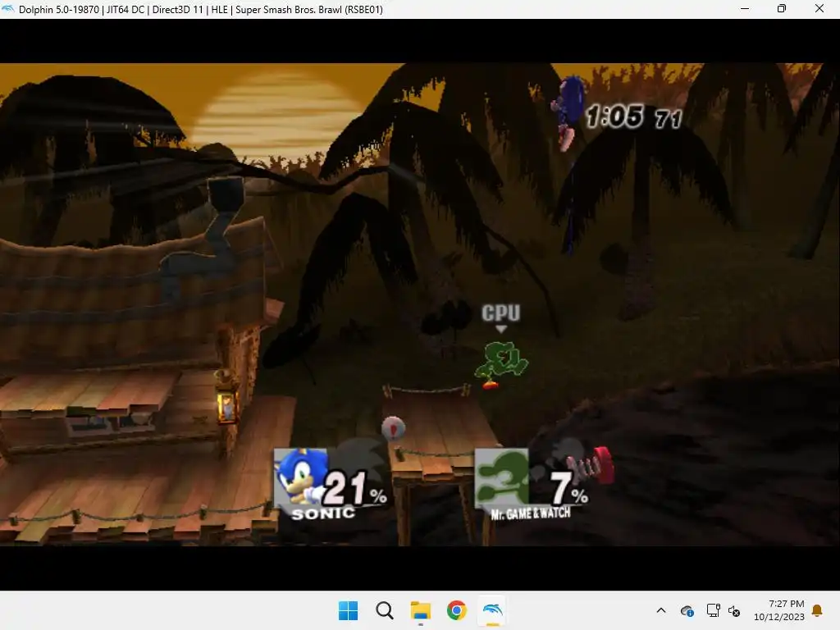
Task: Open the clock showing 7:27 PM
Action: pyautogui.click(x=779, y=610)
